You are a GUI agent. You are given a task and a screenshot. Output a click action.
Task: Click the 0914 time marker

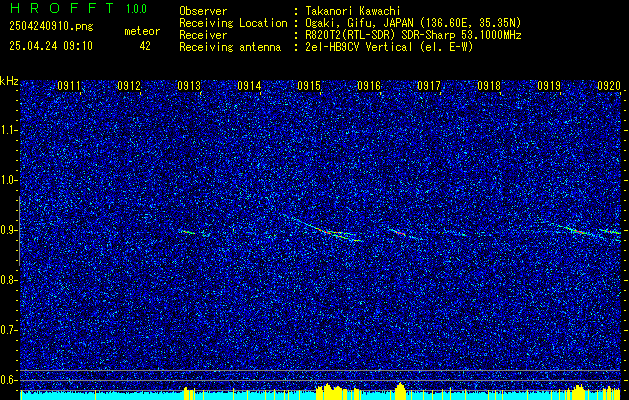click(249, 85)
